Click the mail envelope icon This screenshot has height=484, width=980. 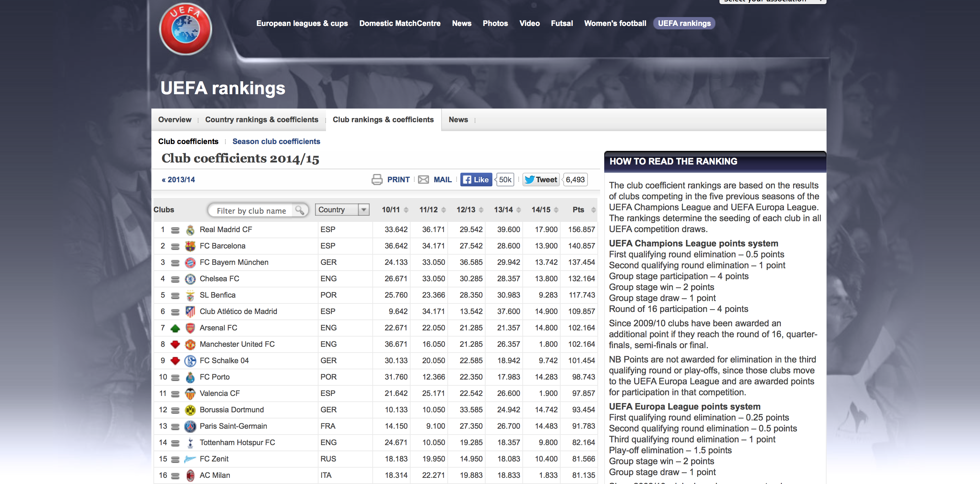coord(423,179)
